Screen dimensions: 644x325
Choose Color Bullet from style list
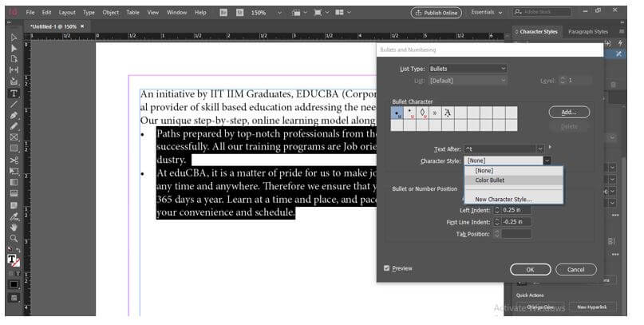pyautogui.click(x=514, y=180)
